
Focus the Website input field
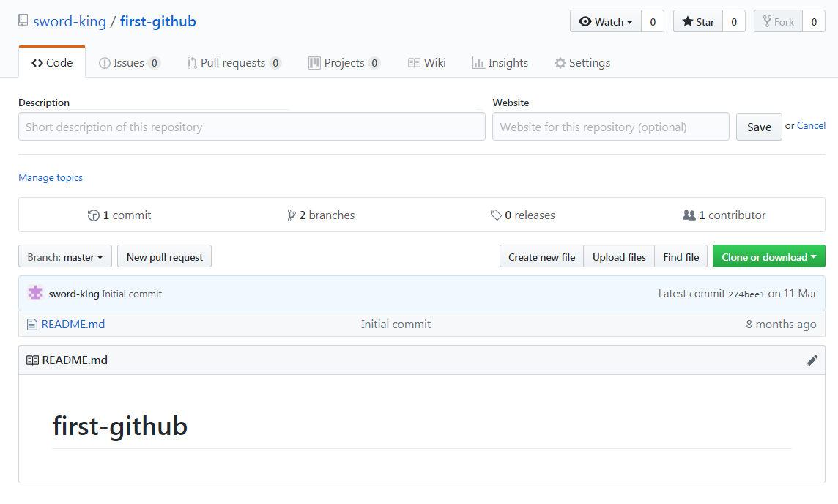pyautogui.click(x=611, y=127)
